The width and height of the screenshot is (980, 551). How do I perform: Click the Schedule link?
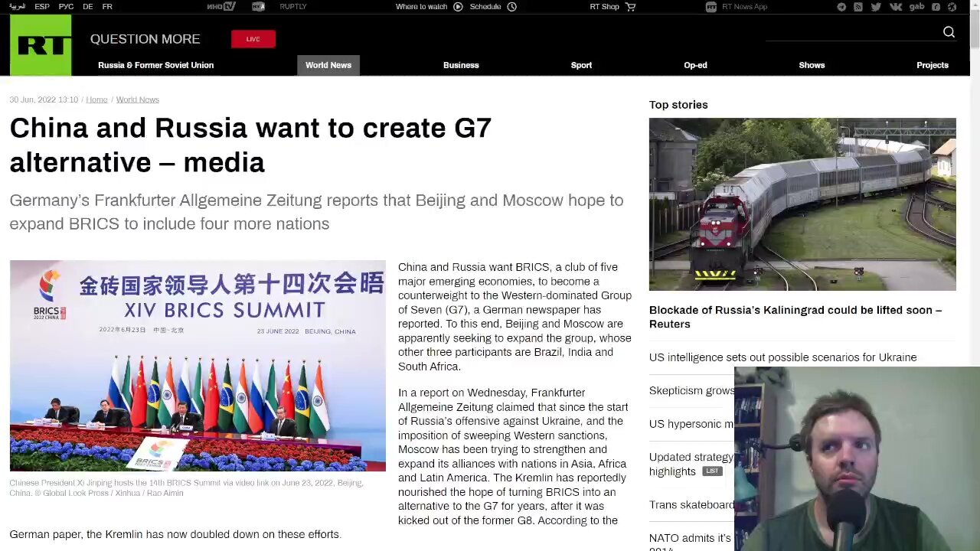coord(485,7)
